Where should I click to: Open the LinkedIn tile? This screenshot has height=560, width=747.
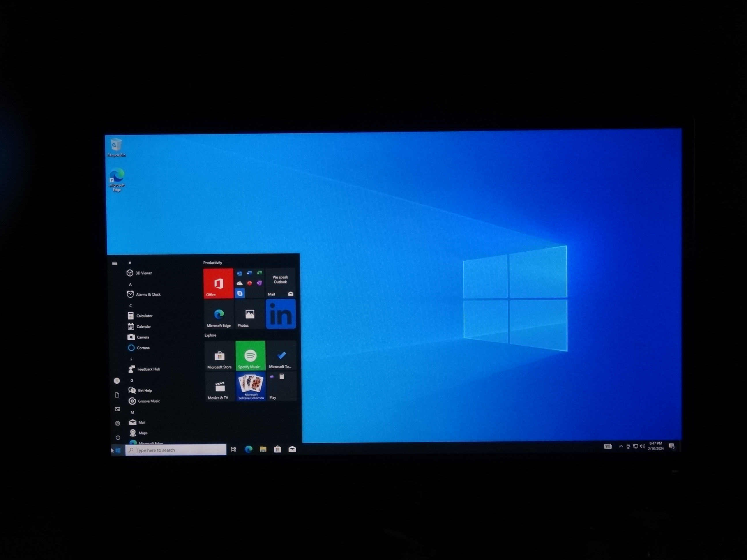tap(281, 314)
